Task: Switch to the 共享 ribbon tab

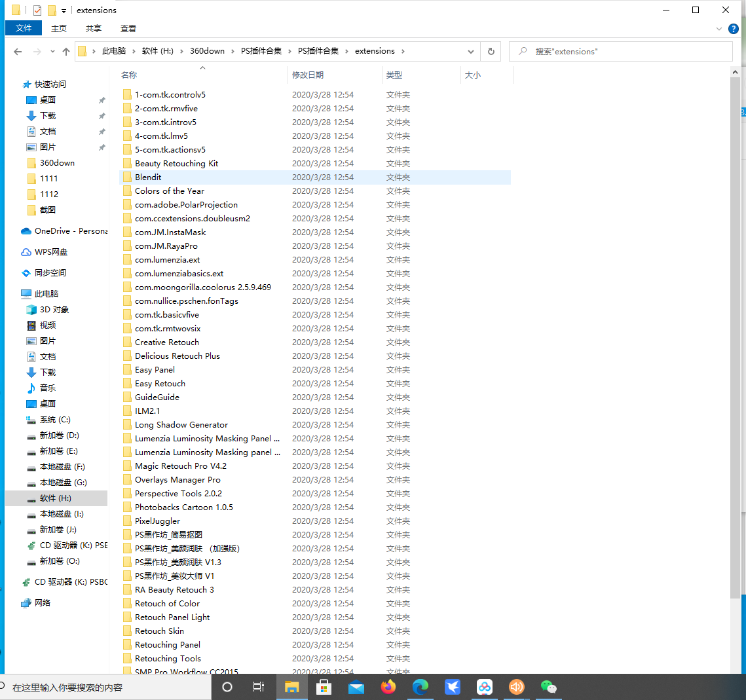Action: coord(94,29)
